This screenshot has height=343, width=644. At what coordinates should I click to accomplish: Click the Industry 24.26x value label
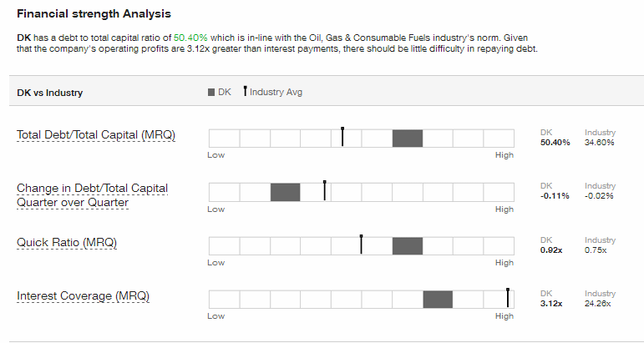[x=597, y=304]
